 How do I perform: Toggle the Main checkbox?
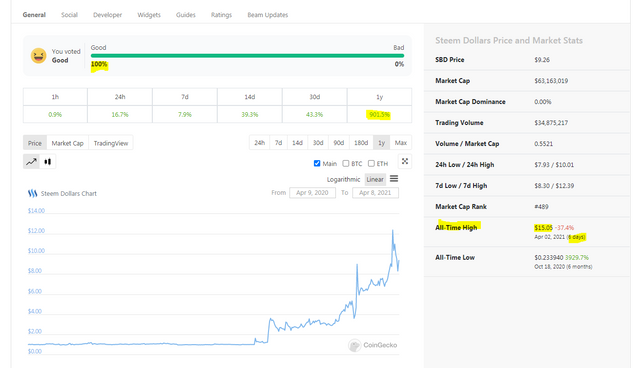click(x=317, y=163)
